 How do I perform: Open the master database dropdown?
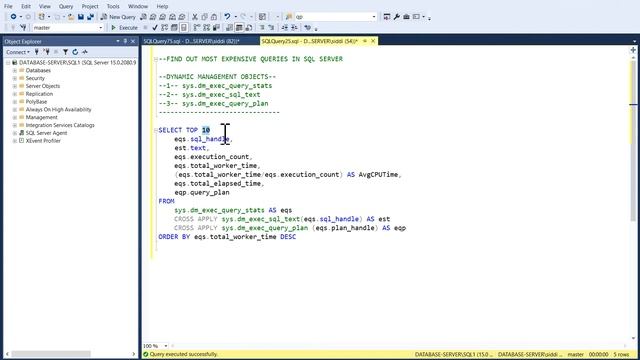(x=100, y=28)
